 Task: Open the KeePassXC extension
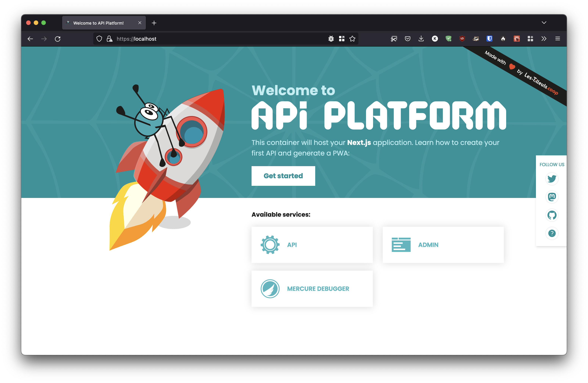pyautogui.click(x=435, y=39)
